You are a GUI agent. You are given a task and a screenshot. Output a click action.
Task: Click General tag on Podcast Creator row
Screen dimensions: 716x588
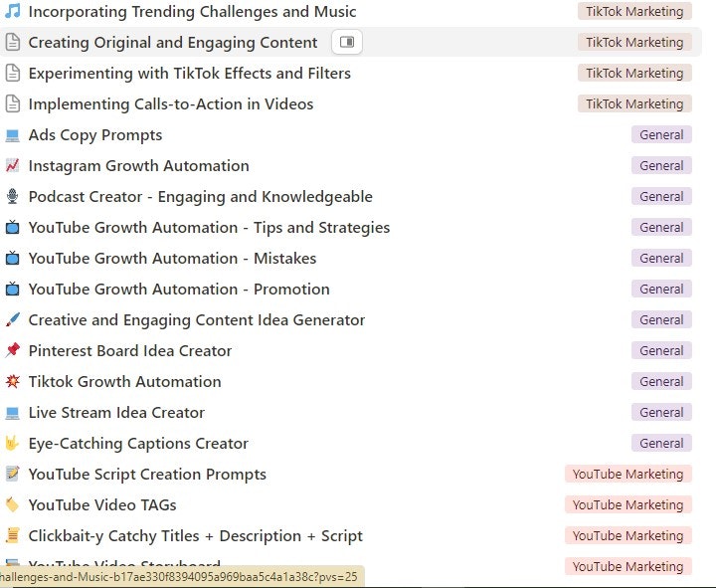[x=661, y=196]
